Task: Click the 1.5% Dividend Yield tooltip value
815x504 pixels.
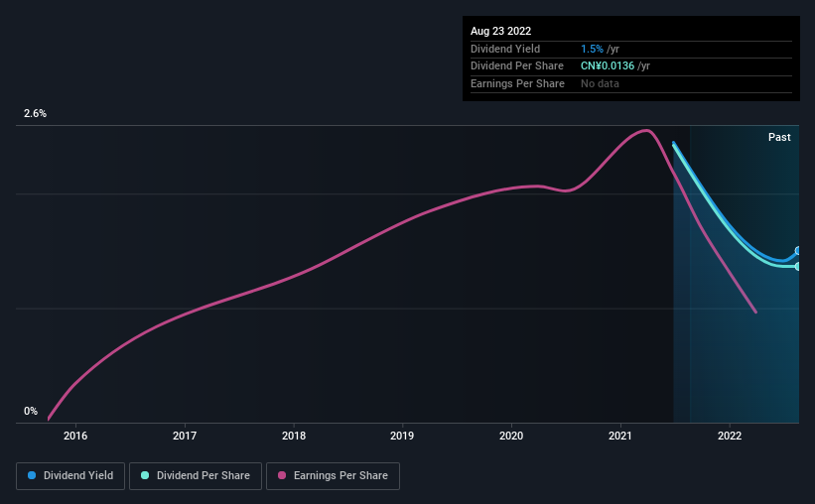Action: click(592, 49)
